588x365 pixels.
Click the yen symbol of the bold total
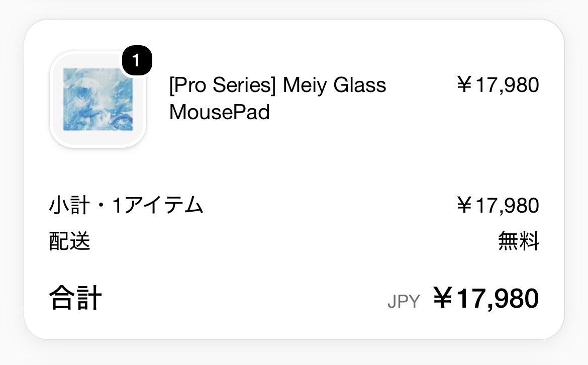pos(443,298)
